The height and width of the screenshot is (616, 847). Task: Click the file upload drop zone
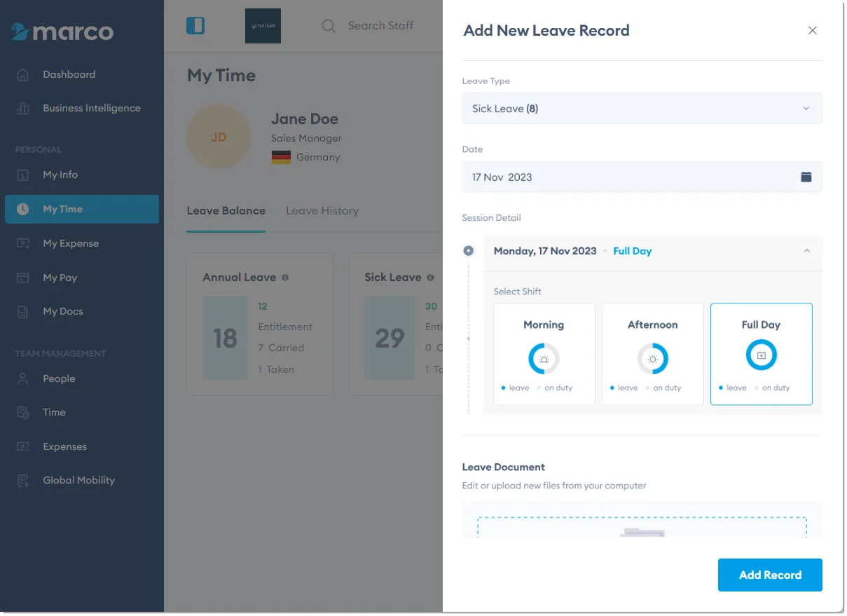coord(642,527)
